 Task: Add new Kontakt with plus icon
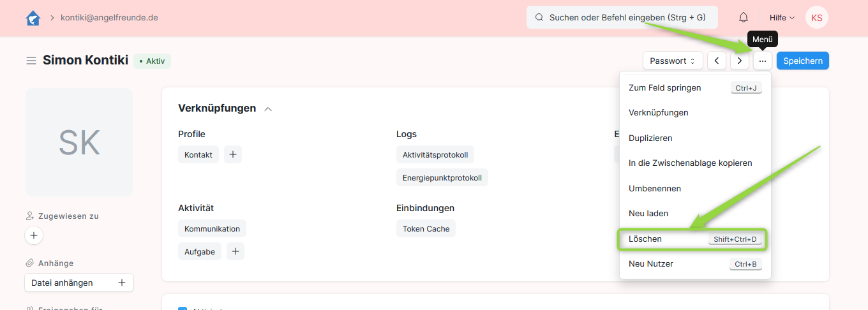[233, 154]
